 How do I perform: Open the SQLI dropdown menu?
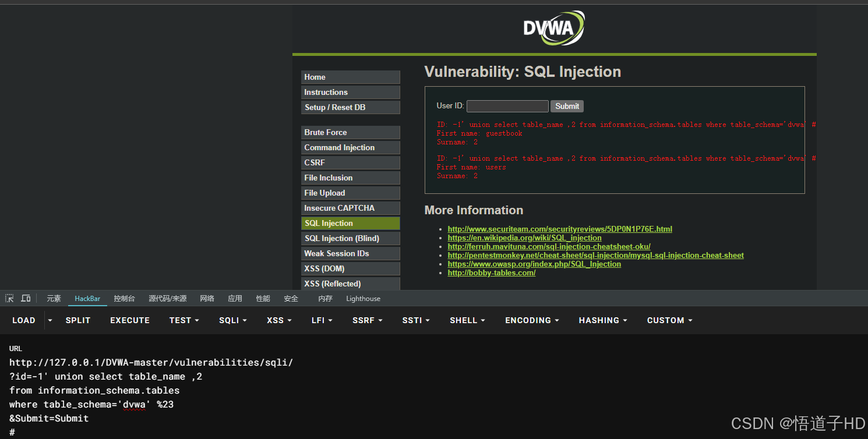coord(233,320)
